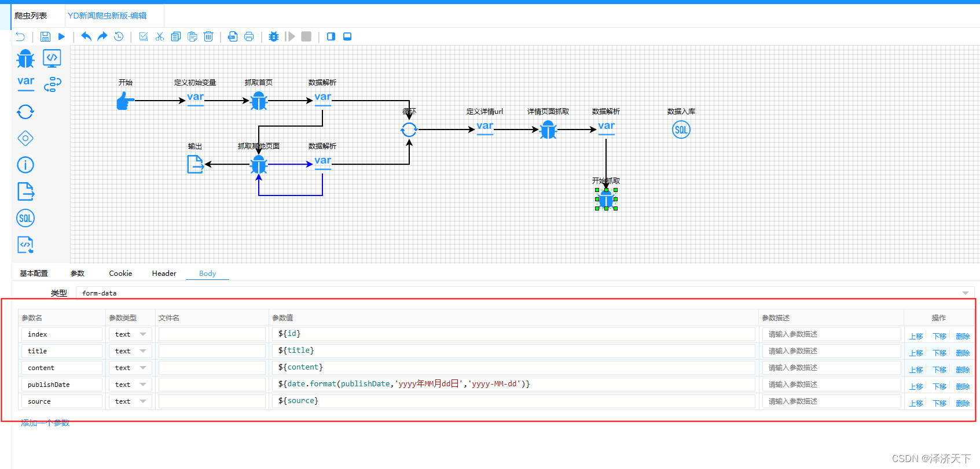Viewport: 980px width, 469px height.
Task: Click the 详情页面抓取 bug node
Action: [548, 130]
